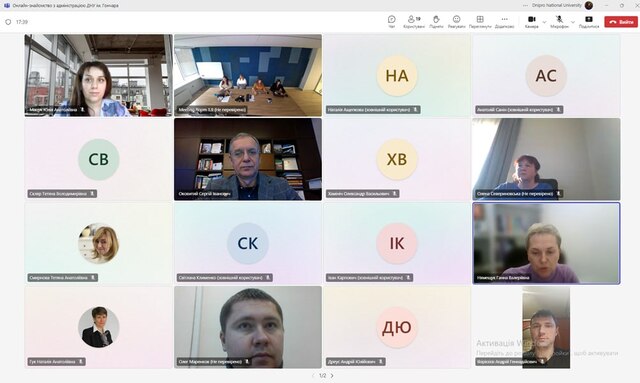The image size is (640, 383).
Task: Select the active speaker's video tile
Action: pyautogui.click(x=546, y=243)
